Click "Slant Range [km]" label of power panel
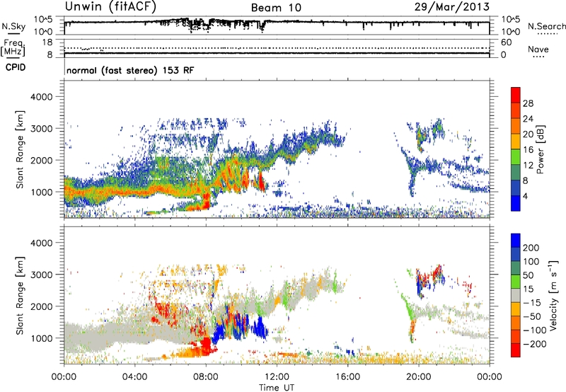Image resolution: width=566 pixels, height=392 pixels. tap(20, 149)
